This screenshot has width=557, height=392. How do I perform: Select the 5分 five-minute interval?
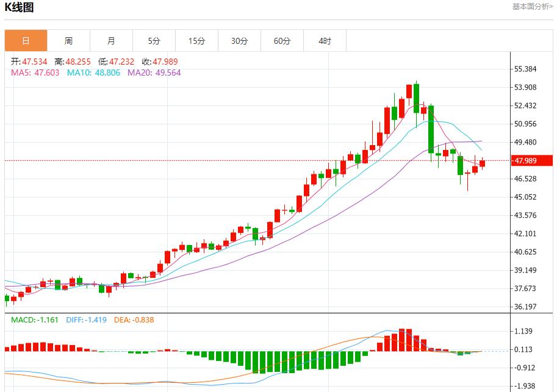[x=154, y=40]
